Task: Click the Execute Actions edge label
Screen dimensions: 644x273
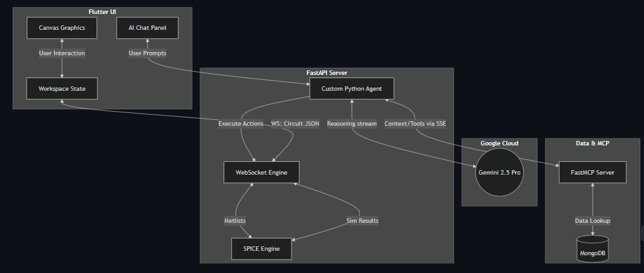Action: click(x=241, y=124)
